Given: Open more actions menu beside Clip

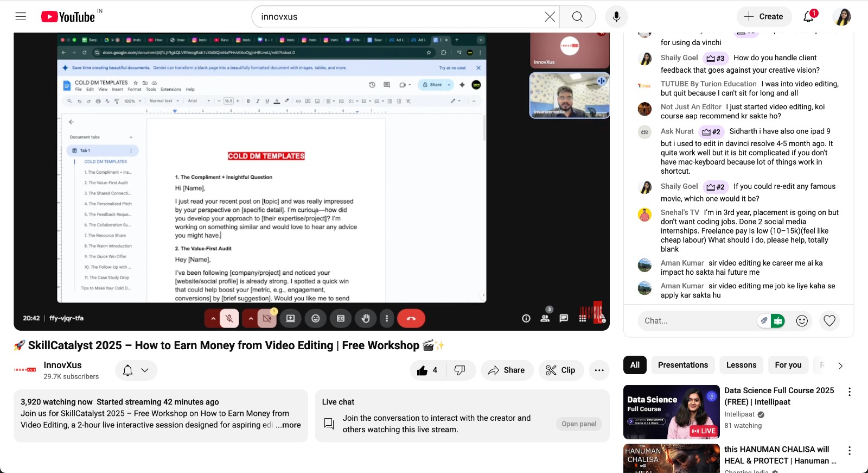Looking at the screenshot, I should (599, 370).
